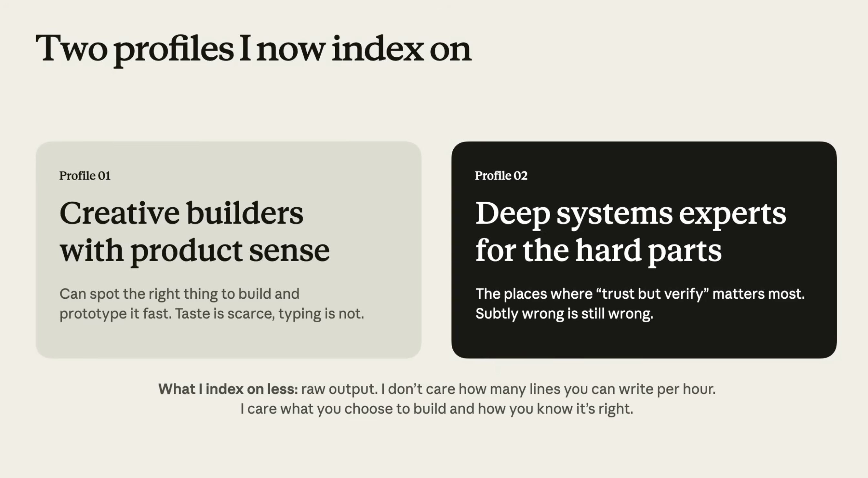Select the 'Profile 02' label
Viewport: 868px width, 478px height.
501,176
